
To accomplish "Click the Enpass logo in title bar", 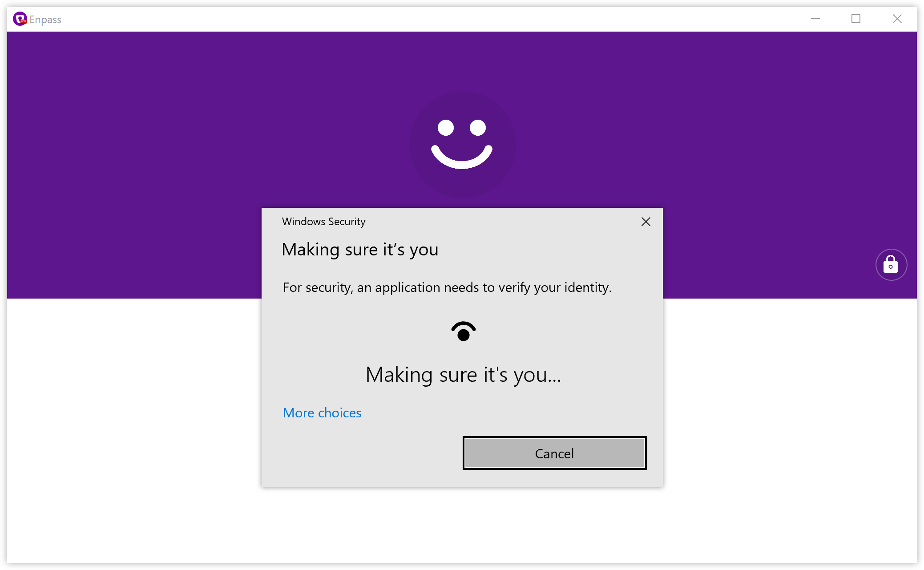I will [20, 19].
